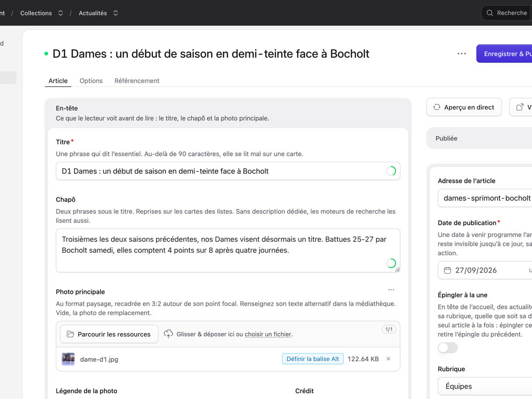The image size is (532, 399).
Task: Click the spinner icon in Chapô field
Action: pyautogui.click(x=391, y=263)
